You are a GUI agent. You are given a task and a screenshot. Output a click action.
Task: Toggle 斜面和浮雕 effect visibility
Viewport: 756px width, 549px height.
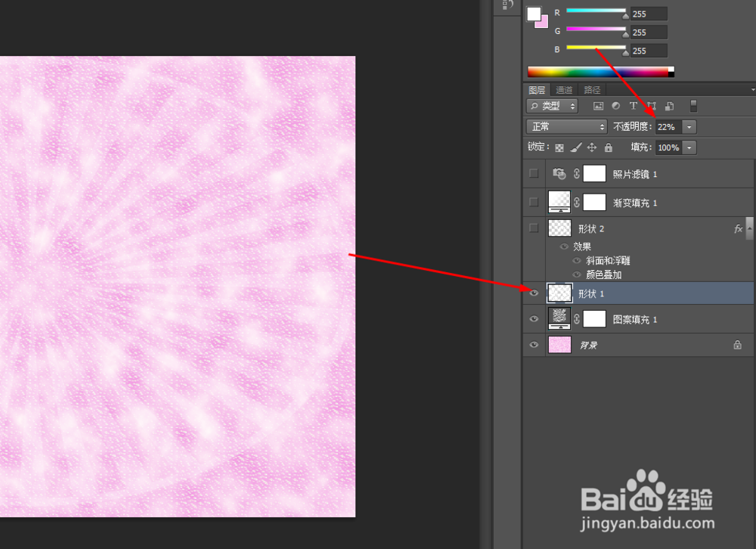click(x=576, y=260)
